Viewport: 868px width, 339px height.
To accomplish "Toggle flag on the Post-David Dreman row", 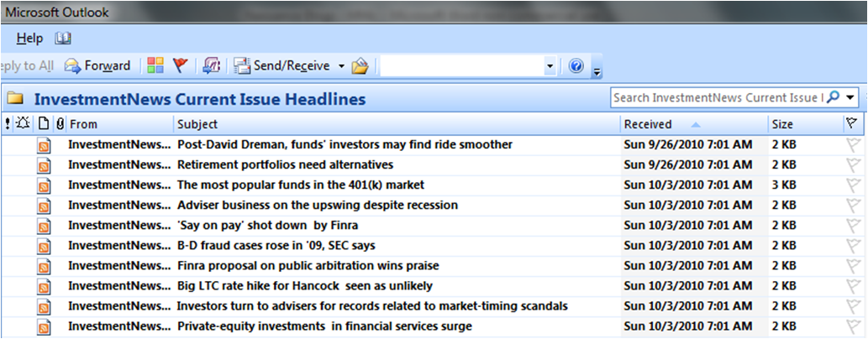I will pyautogui.click(x=853, y=145).
